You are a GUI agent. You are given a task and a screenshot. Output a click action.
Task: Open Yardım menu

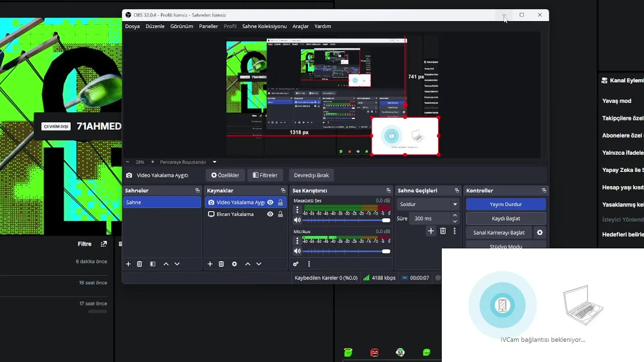323,26
